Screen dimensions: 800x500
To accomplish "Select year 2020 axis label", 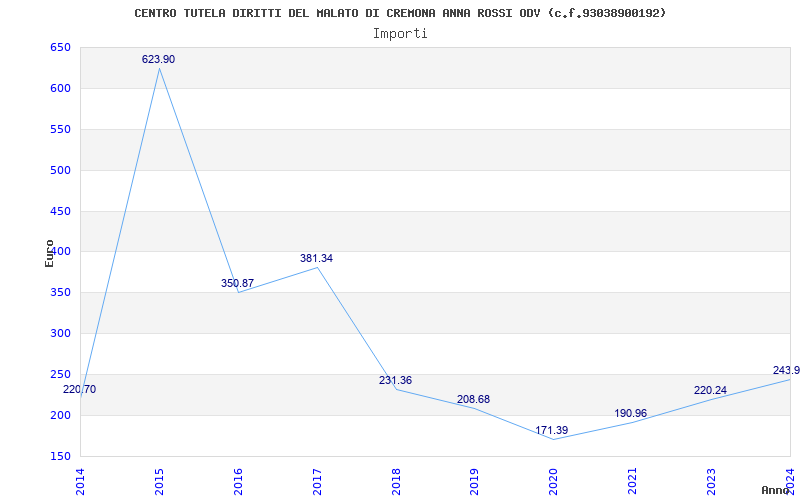I will pos(554,482).
